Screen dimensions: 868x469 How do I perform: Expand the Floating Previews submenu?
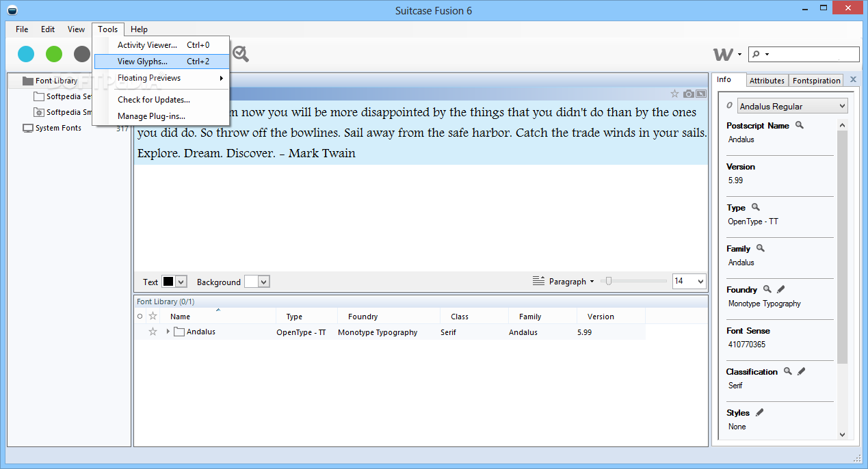coord(161,78)
